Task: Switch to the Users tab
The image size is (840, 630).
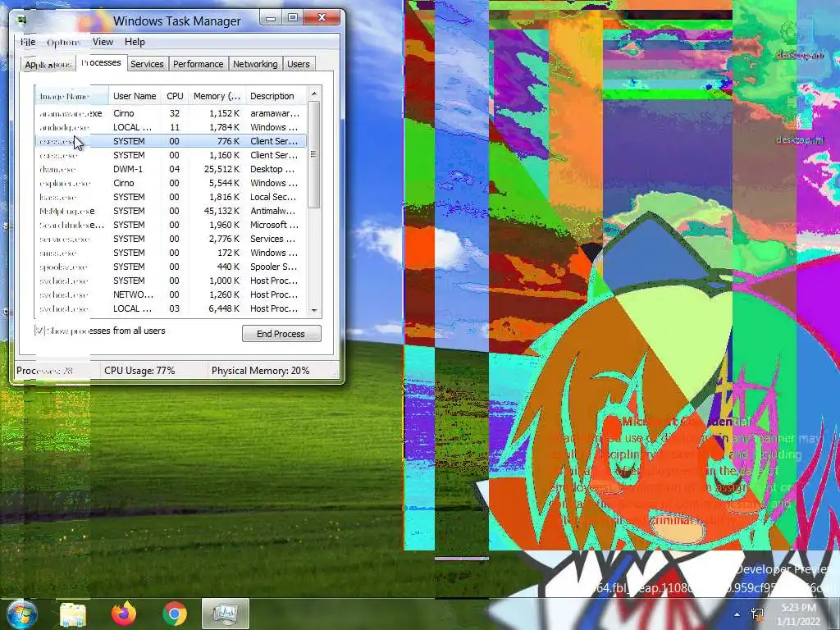Action: point(299,64)
